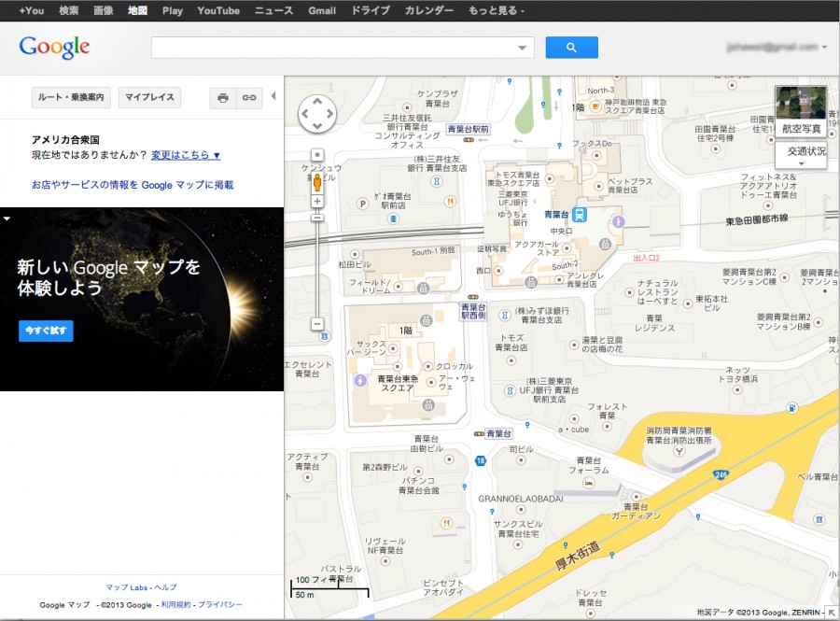The height and width of the screenshot is (621, 840).
Task: Click the bank icon at 三井住友銀行 青葉台支店
Action: 437,182
